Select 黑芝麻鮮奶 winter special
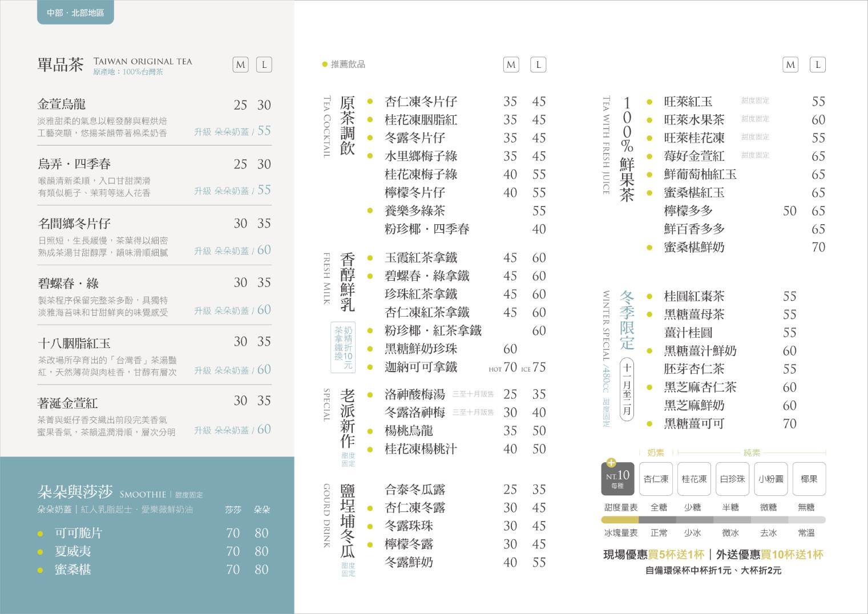 pyautogui.click(x=694, y=406)
